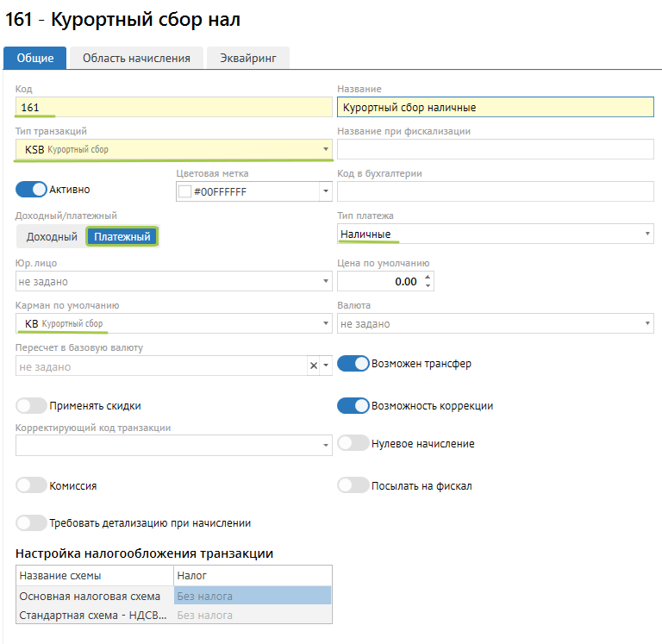Switch to Область начисления tab
662x644 pixels.
(x=136, y=58)
